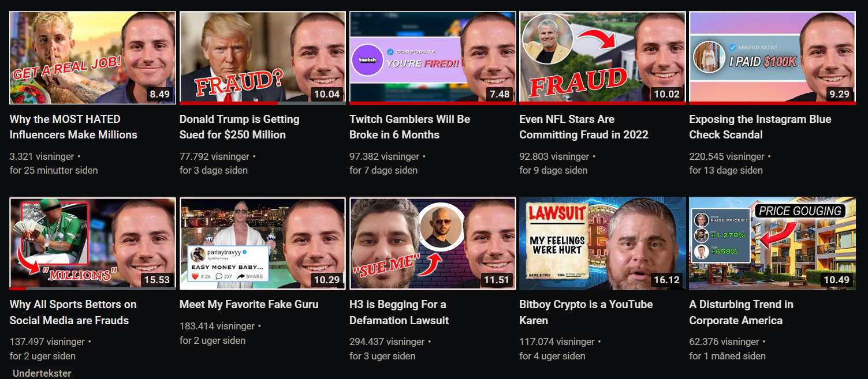Open the 'Sue Me' H3 thumbnail
868x379 pixels.
433,243
